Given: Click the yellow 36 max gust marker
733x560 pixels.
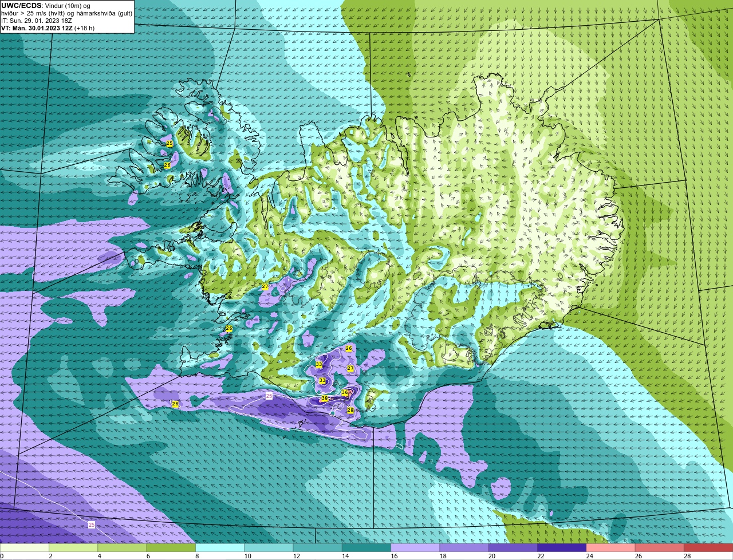Looking at the screenshot, I should (x=345, y=392).
